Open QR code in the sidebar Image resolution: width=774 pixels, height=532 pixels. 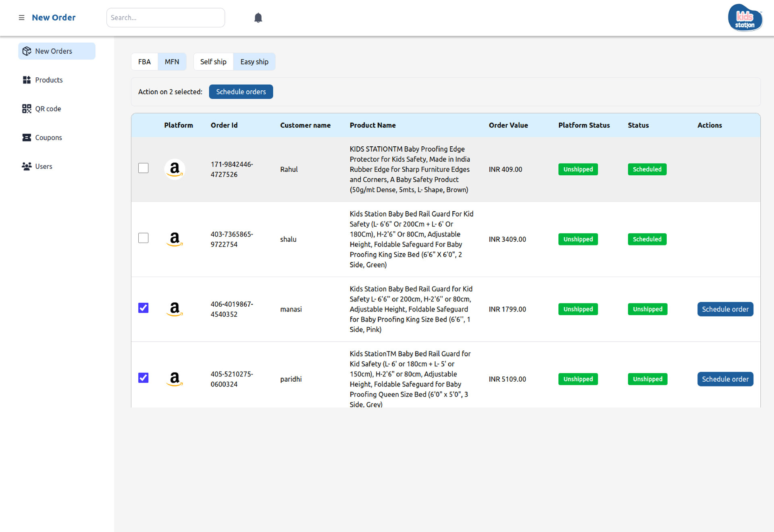pyautogui.click(x=57, y=109)
